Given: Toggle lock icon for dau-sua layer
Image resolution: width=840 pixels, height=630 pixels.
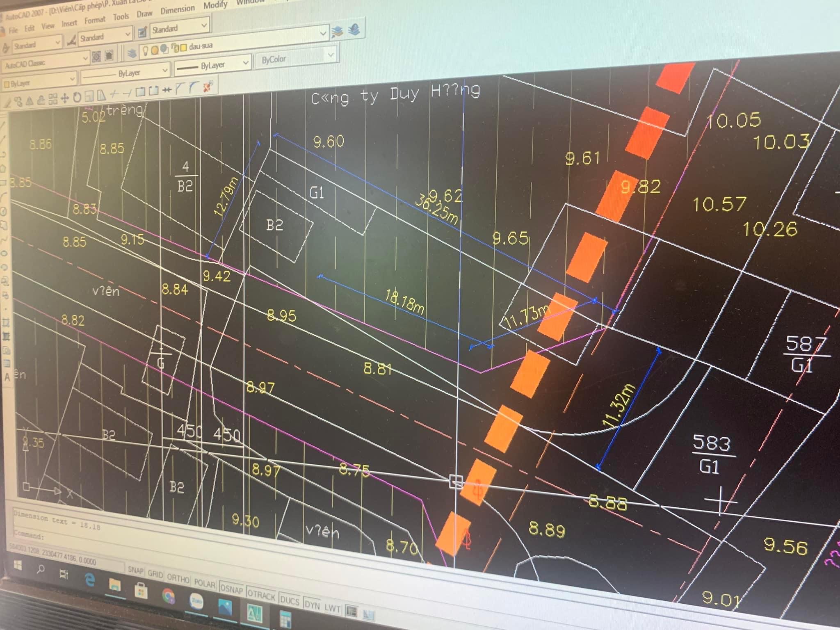Looking at the screenshot, I should (x=174, y=48).
